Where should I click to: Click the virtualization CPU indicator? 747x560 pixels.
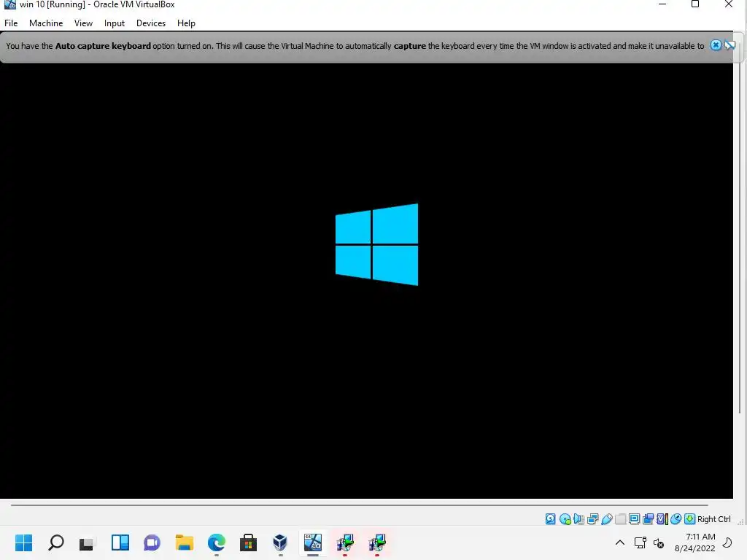click(x=662, y=519)
